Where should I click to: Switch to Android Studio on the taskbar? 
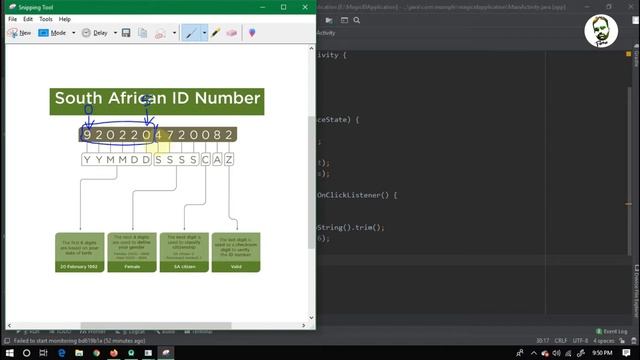click(131, 353)
